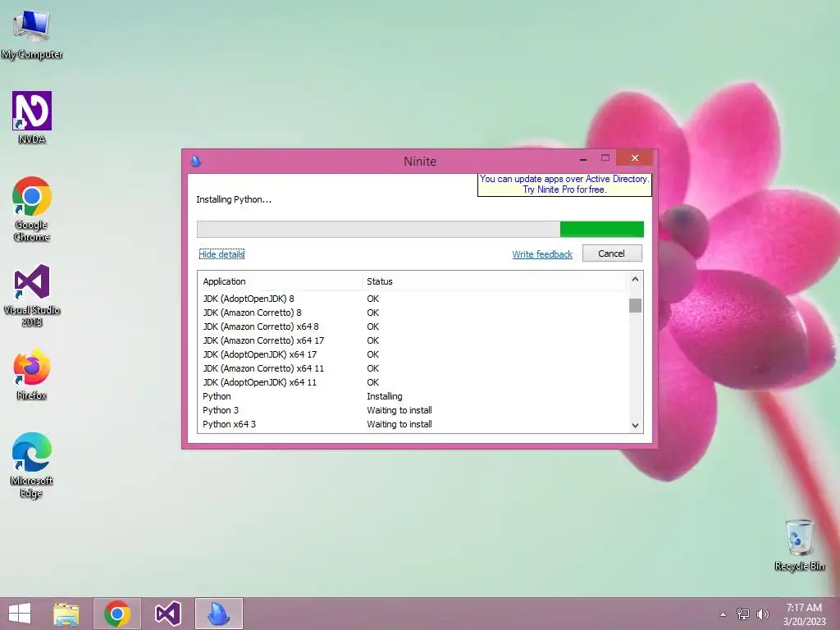Viewport: 840px width, 630px height.
Task: Click the Installing Python… status label
Action: 234,199
